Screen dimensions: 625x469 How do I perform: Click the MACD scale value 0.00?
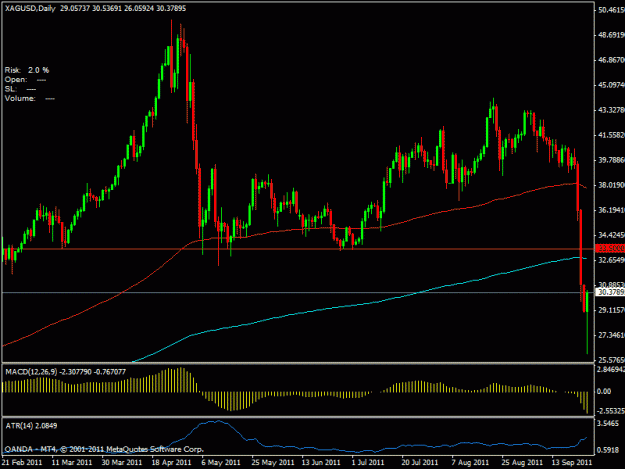[604, 391]
